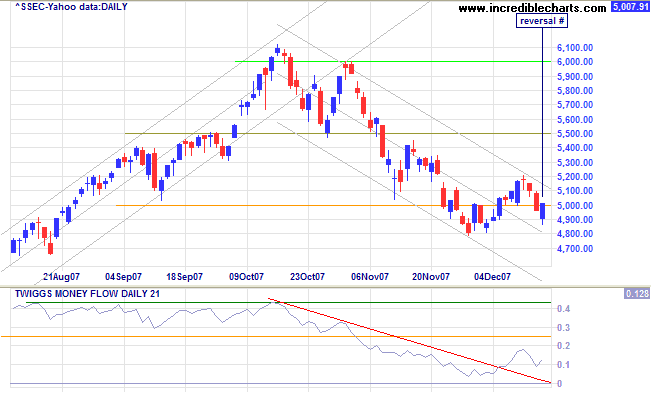The height and width of the screenshot is (395, 651).
Task: Click the 4,800.00 price axis label
Action: (575, 234)
